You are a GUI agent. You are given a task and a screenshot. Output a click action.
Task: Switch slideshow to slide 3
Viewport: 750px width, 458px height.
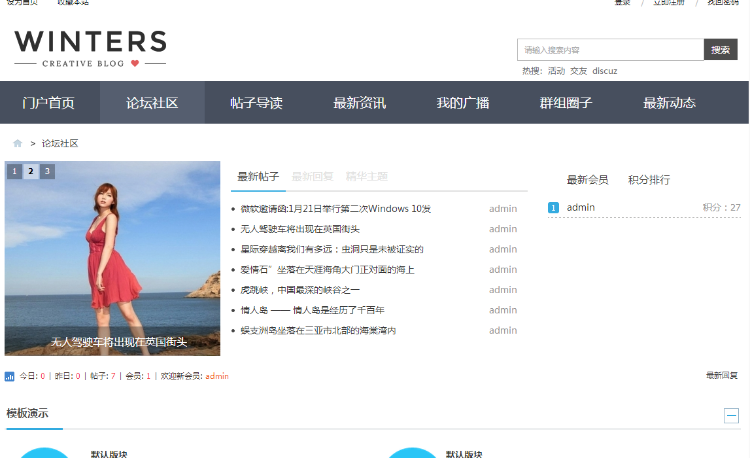47,171
